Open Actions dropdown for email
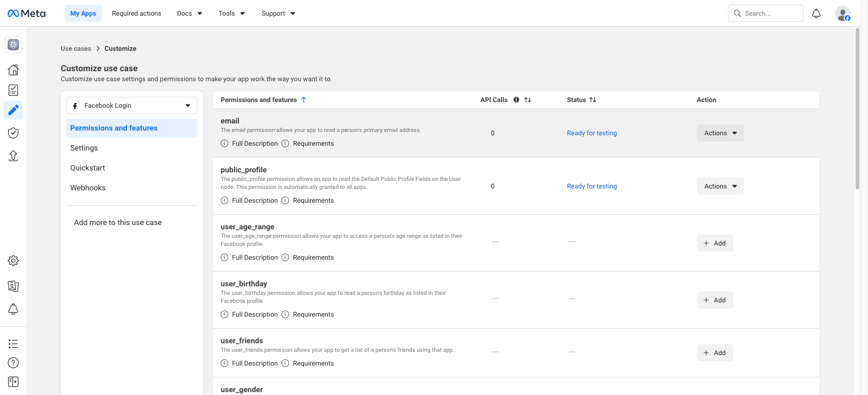The image size is (868, 395). pyautogui.click(x=720, y=133)
